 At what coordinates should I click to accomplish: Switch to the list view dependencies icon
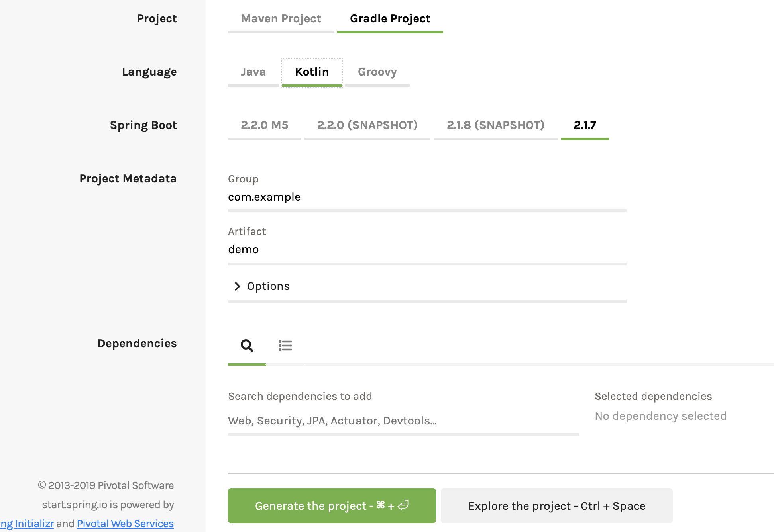point(285,345)
